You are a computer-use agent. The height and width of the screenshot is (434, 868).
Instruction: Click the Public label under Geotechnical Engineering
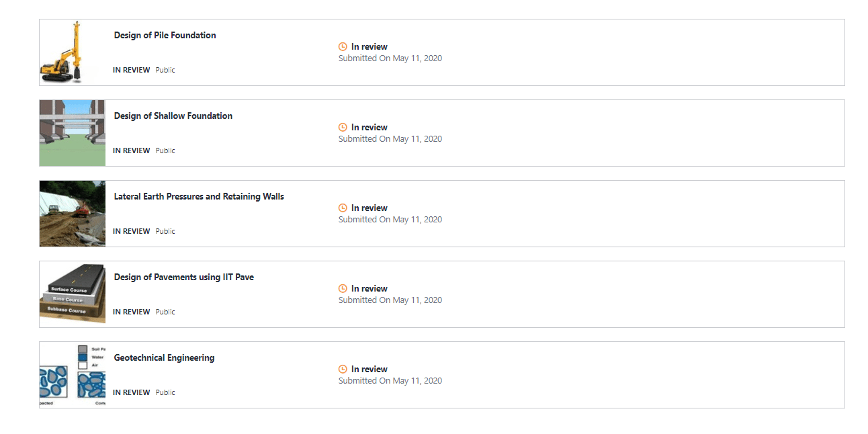tap(165, 392)
